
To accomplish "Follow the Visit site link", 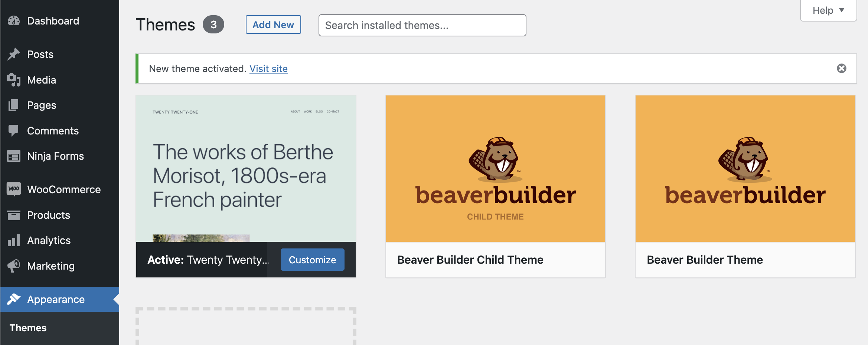I will 268,69.
